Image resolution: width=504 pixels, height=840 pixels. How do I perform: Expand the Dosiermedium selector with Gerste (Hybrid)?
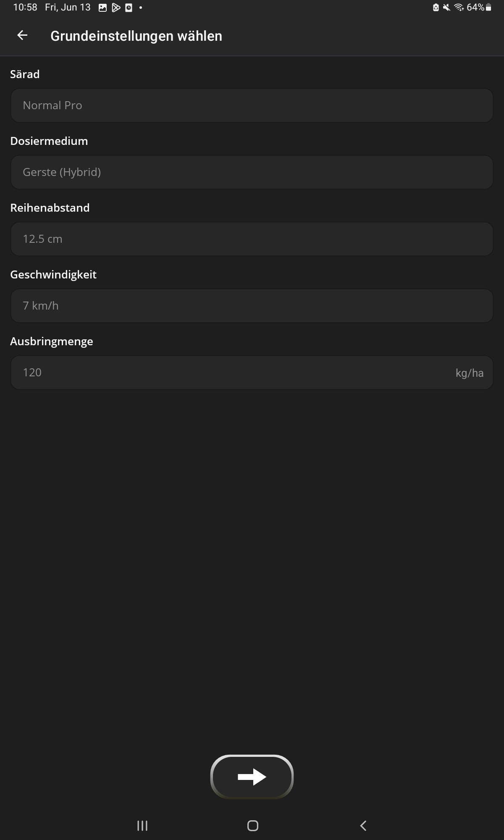coord(252,172)
